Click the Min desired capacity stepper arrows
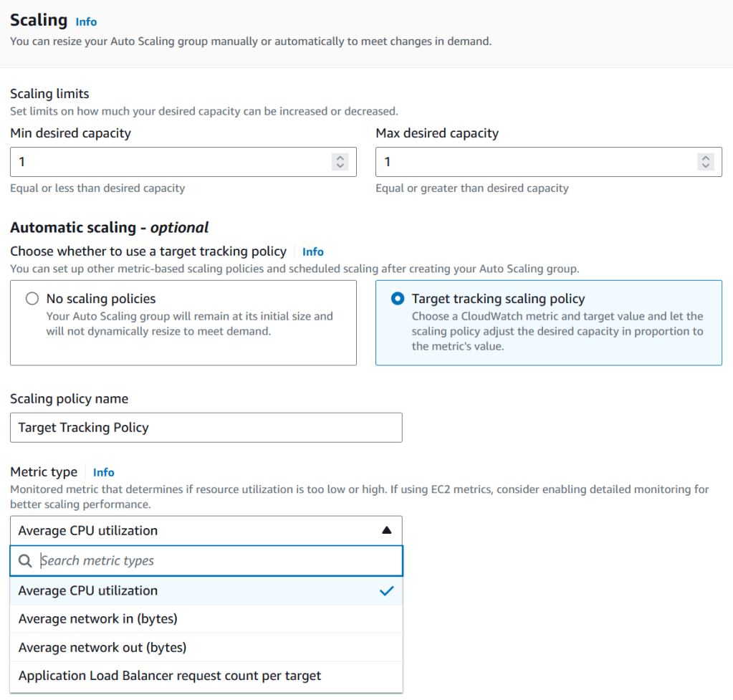This screenshot has width=733, height=700. click(x=340, y=162)
